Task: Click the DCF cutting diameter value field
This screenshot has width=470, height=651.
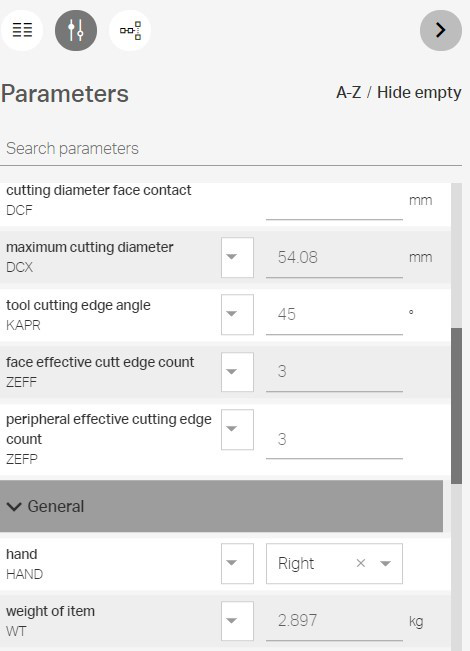Action: point(334,203)
